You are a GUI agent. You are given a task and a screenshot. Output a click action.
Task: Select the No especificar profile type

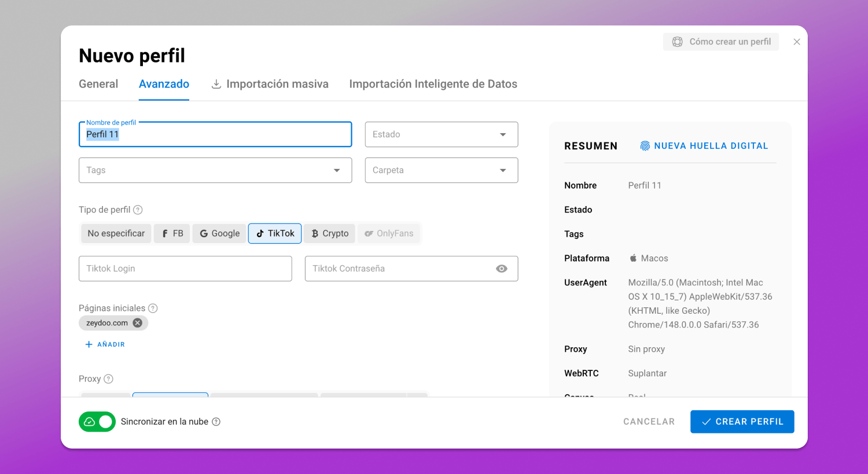116,233
